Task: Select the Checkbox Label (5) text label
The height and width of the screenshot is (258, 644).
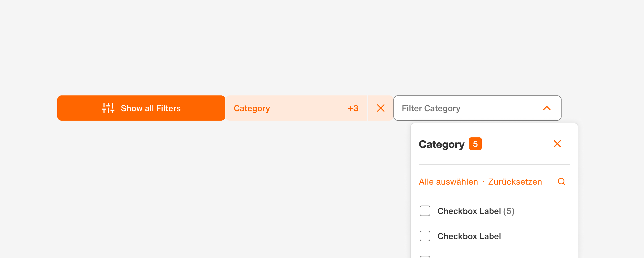Action: 476,211
